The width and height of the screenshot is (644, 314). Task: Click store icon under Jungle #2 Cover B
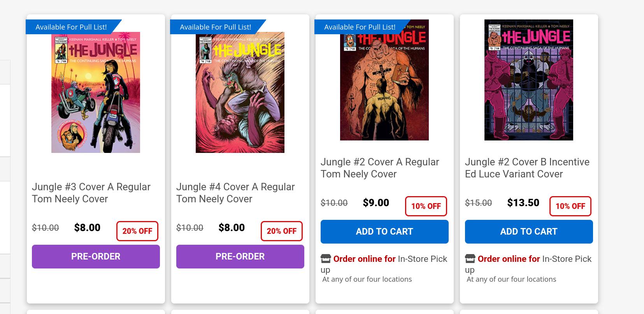tap(470, 259)
